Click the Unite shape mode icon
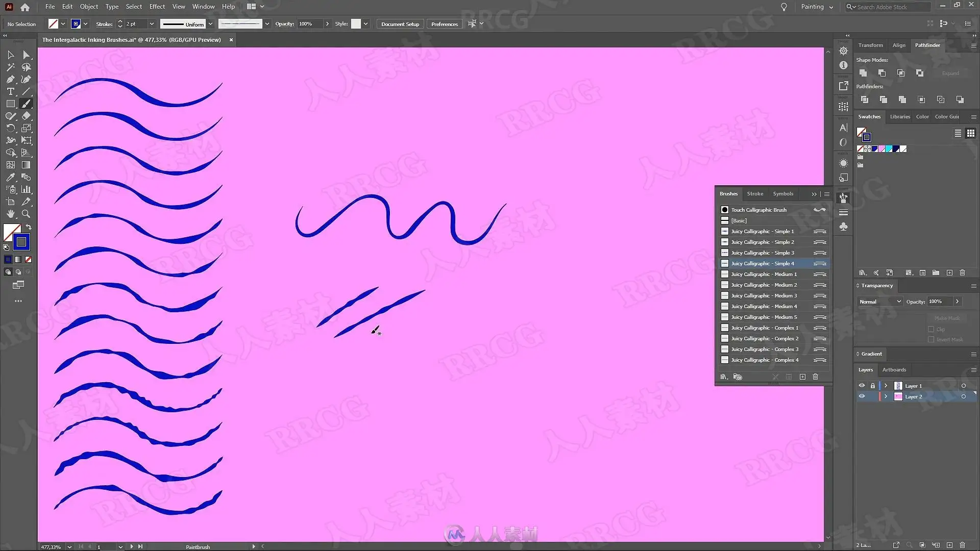Image resolution: width=980 pixels, height=551 pixels. click(x=863, y=73)
